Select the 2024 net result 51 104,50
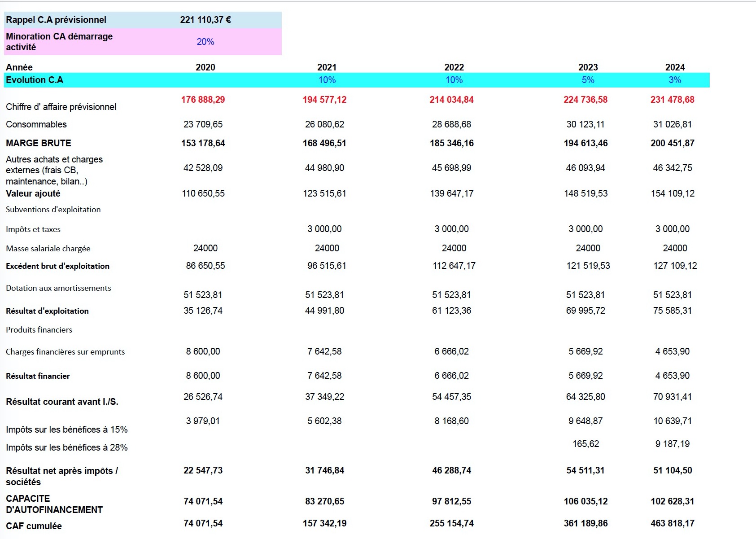The height and width of the screenshot is (539, 756). (x=673, y=470)
